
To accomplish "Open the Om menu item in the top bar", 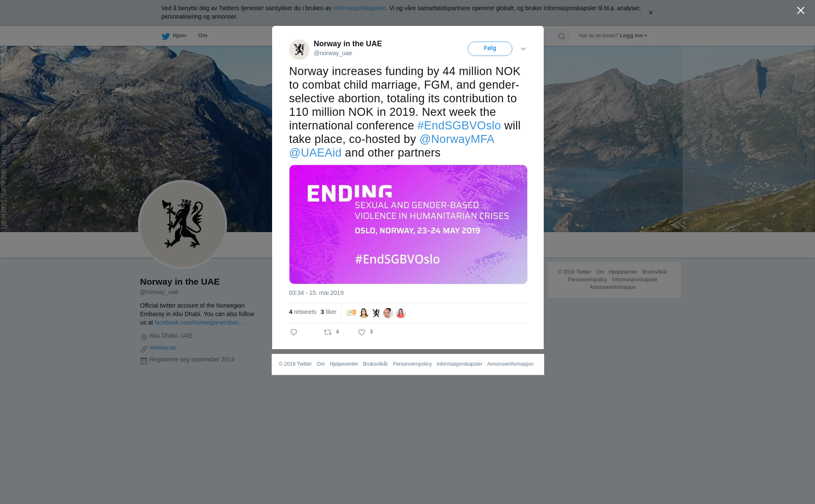I will tap(203, 36).
